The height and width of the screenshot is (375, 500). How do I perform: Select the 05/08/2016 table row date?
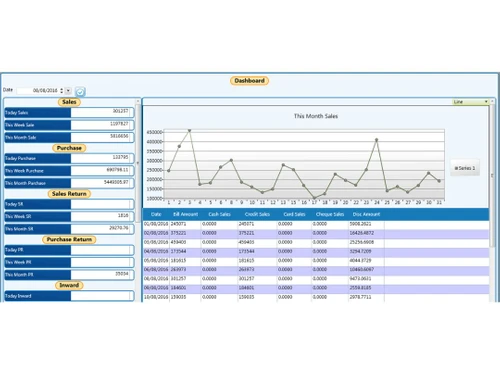click(x=156, y=260)
